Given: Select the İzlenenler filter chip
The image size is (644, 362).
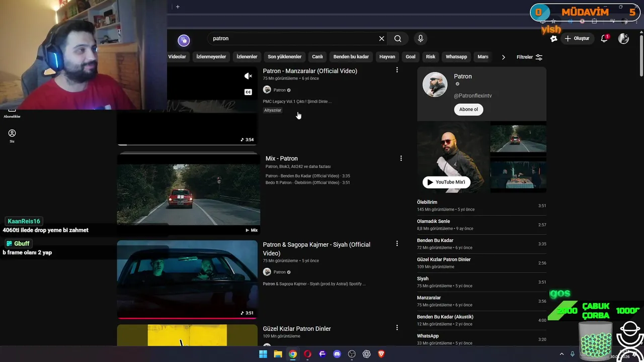Looking at the screenshot, I should (247, 57).
